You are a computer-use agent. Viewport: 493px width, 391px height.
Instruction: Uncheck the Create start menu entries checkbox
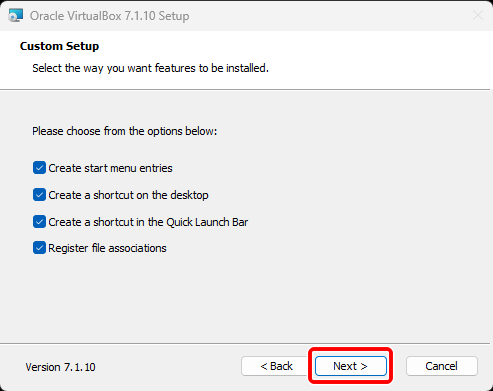(x=39, y=168)
